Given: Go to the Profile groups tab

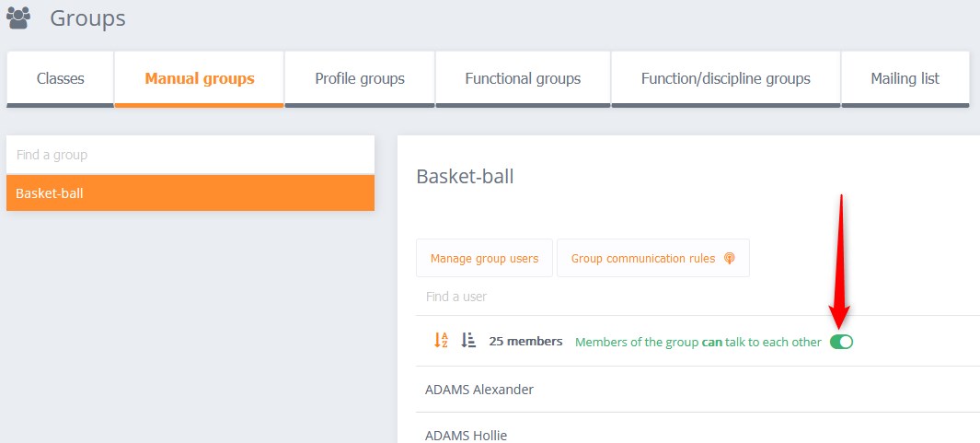Looking at the screenshot, I should tap(360, 78).
